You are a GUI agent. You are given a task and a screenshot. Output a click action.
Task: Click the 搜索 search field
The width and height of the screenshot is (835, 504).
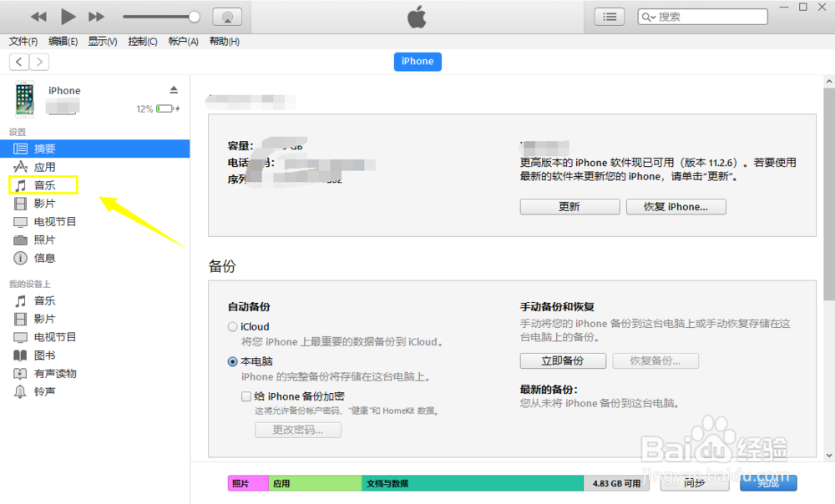[x=702, y=17]
